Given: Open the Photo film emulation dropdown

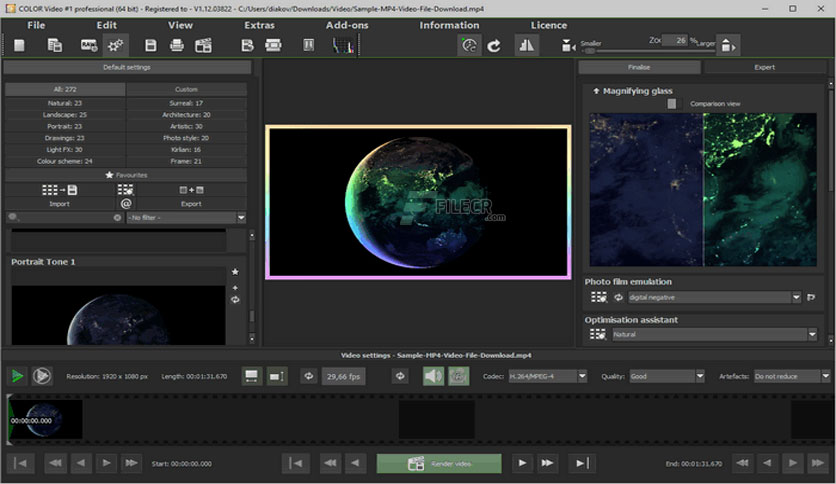Looking at the screenshot, I should pos(714,297).
